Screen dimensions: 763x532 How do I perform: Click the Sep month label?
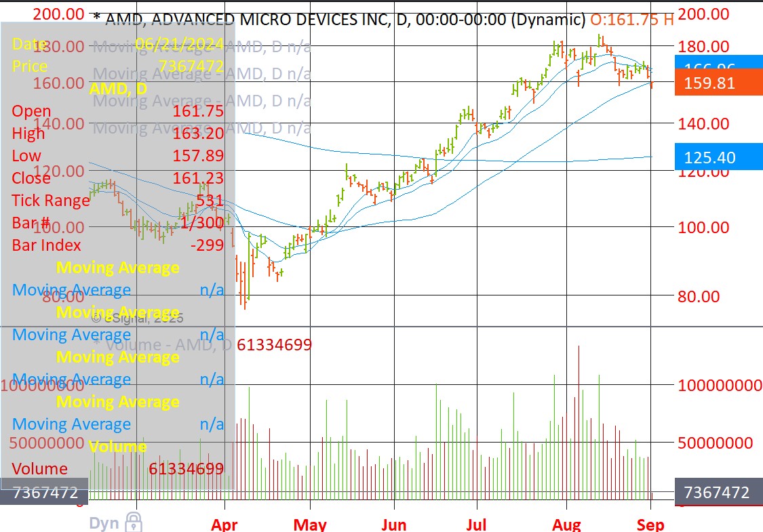pyautogui.click(x=650, y=525)
